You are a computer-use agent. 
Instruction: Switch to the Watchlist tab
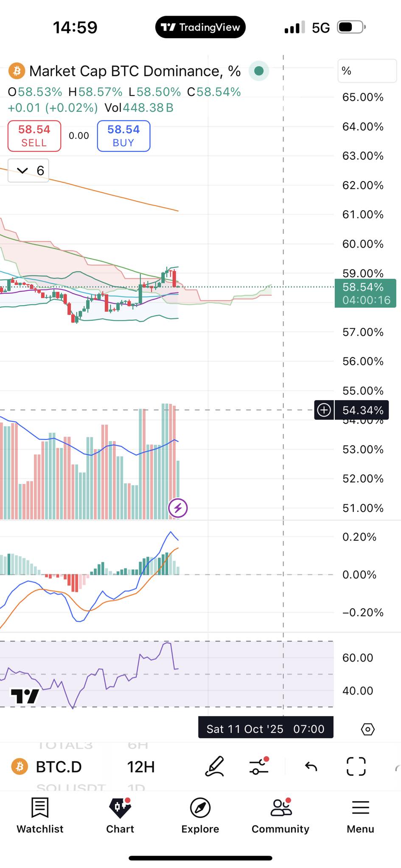tap(40, 815)
